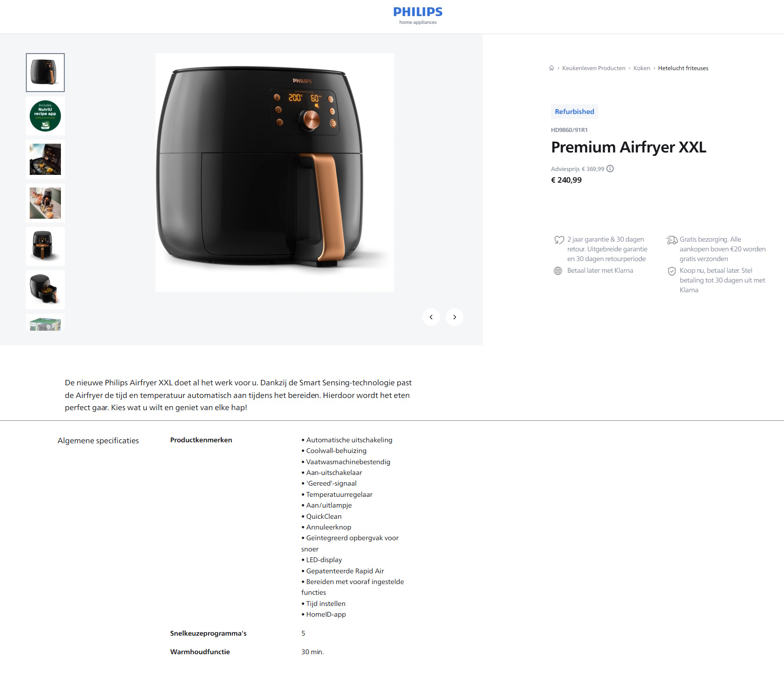Open Hetelucht friteuses breadcrumb
This screenshot has height=680, width=784.
click(x=683, y=68)
